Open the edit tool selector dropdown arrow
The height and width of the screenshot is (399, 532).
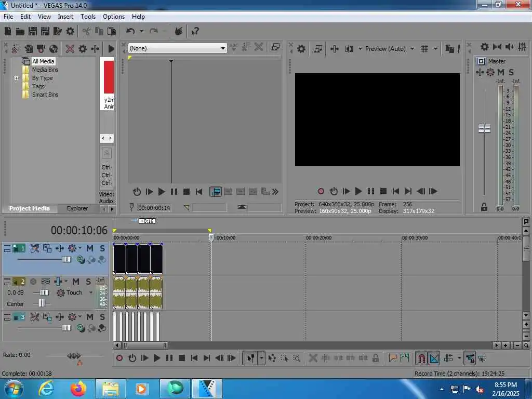tap(261, 358)
